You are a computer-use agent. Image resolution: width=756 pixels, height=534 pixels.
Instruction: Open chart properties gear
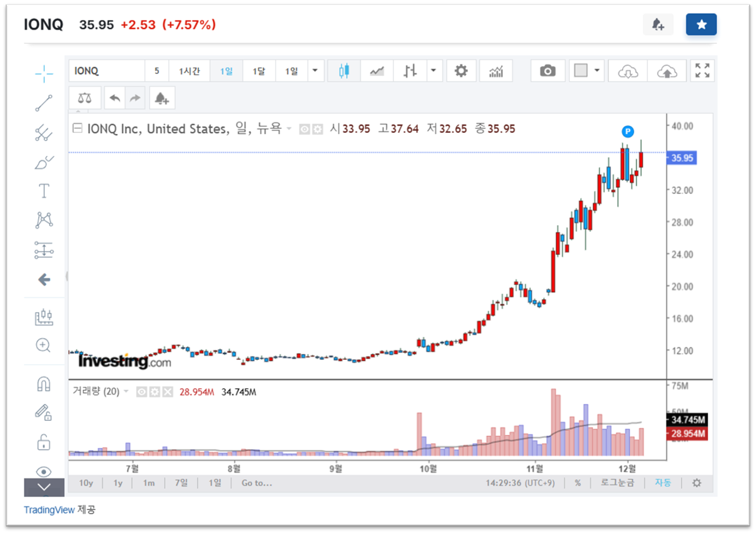point(461,71)
